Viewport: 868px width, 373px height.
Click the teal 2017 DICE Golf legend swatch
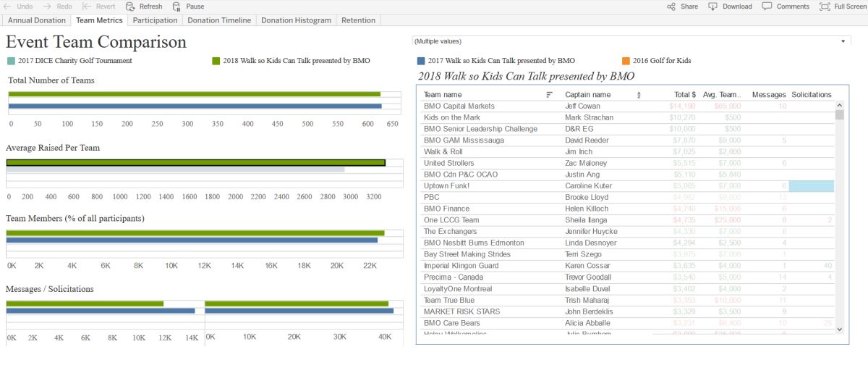click(x=10, y=61)
